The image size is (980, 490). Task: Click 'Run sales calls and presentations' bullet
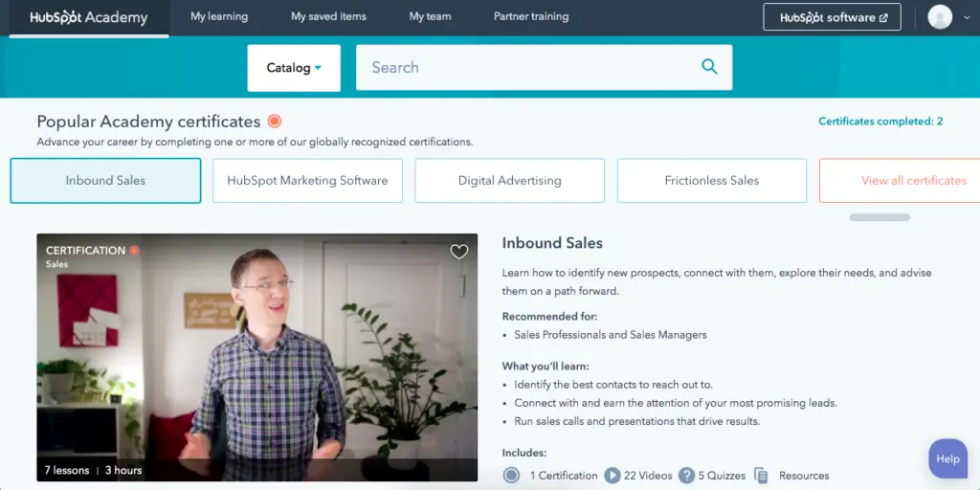[x=636, y=421]
